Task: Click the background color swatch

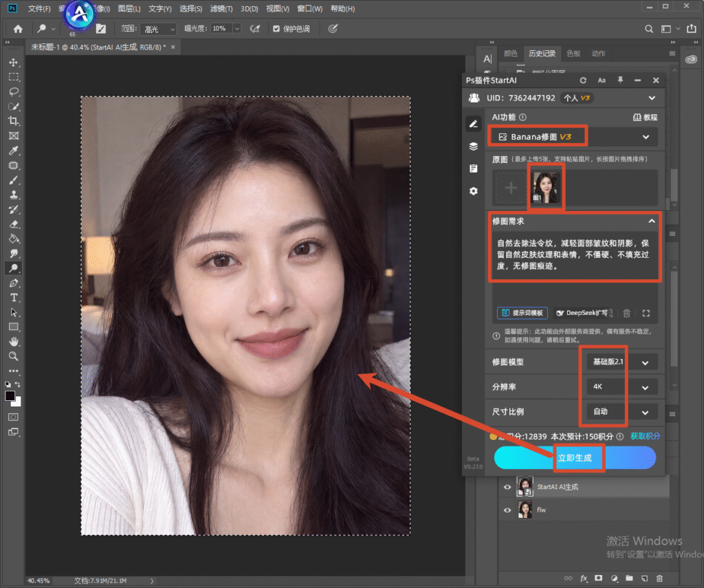Action: pyautogui.click(x=17, y=402)
